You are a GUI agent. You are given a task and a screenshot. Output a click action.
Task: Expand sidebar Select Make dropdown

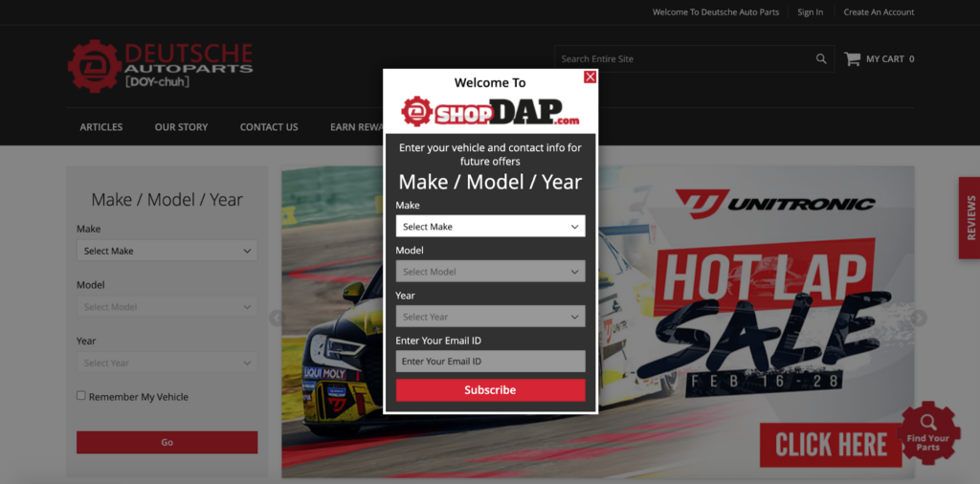click(x=167, y=251)
